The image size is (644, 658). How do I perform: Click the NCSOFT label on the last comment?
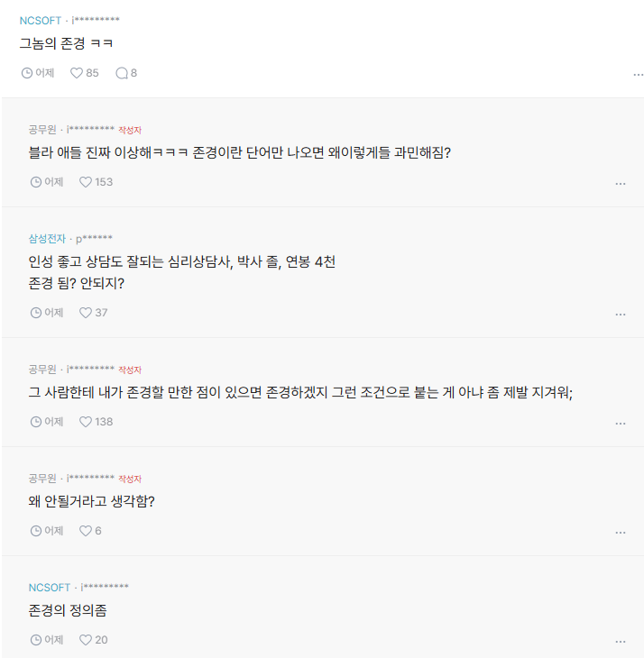click(x=50, y=588)
